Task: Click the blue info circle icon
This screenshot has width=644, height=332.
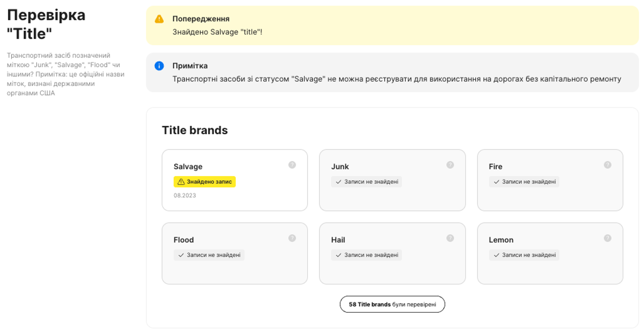Action: (159, 66)
